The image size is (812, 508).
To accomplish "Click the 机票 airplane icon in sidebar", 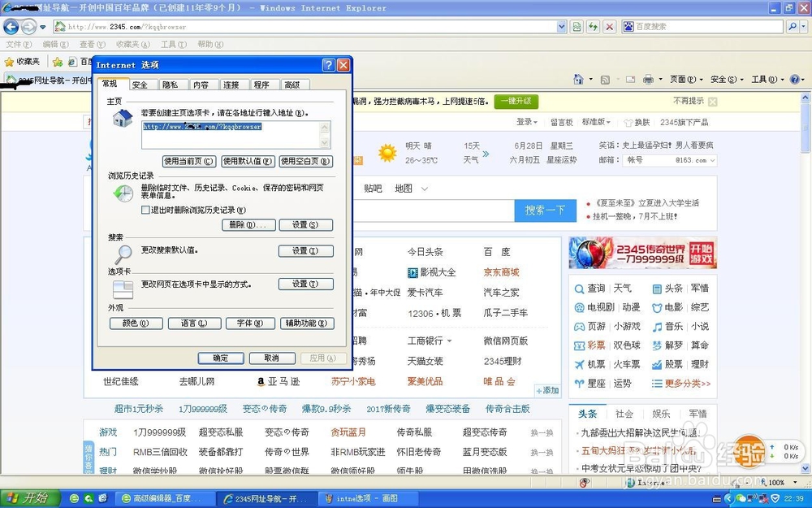I will (x=579, y=365).
